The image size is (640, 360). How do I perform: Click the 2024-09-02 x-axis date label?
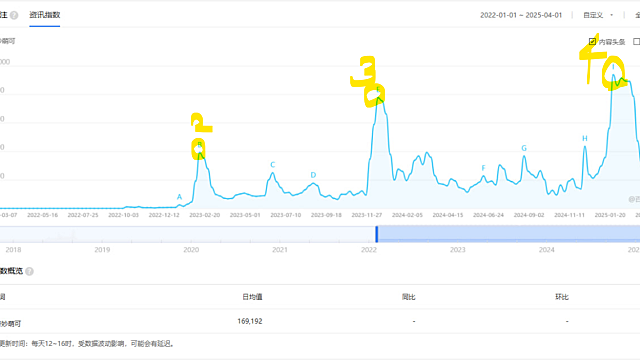pos(529,215)
